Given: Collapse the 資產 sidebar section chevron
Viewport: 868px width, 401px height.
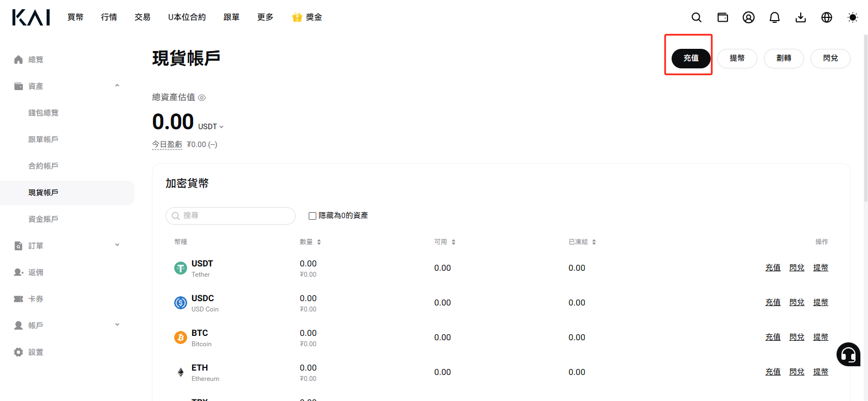Looking at the screenshot, I should (117, 86).
